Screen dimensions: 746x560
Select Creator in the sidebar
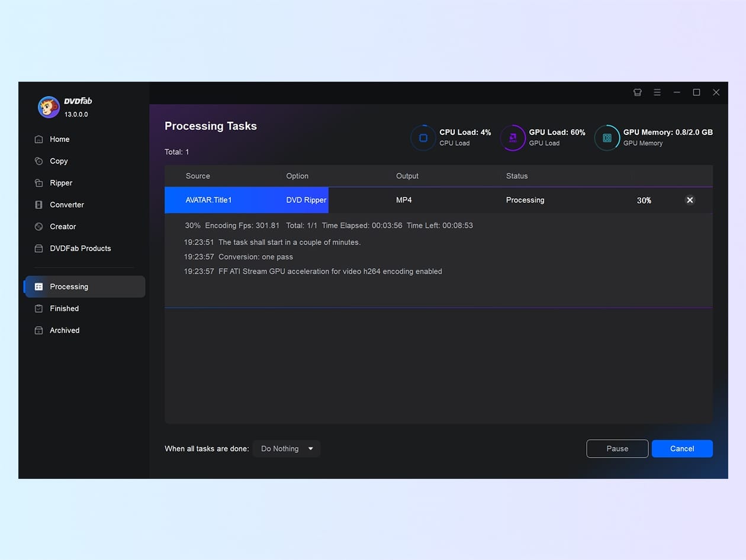point(63,227)
